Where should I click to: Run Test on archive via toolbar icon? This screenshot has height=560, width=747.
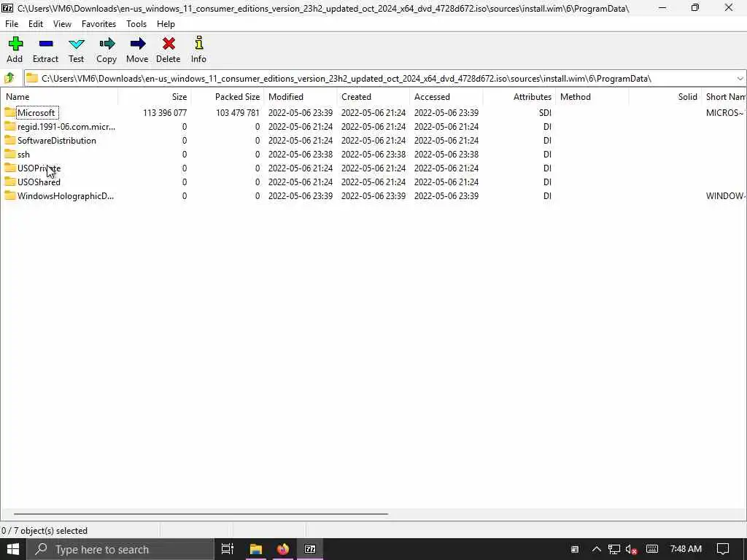point(76,44)
